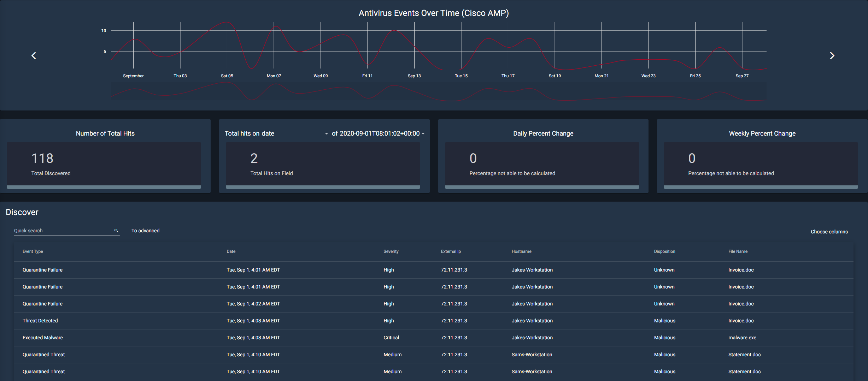Focus the Quick search input field
Viewport: 868px width, 381px height.
63,231
